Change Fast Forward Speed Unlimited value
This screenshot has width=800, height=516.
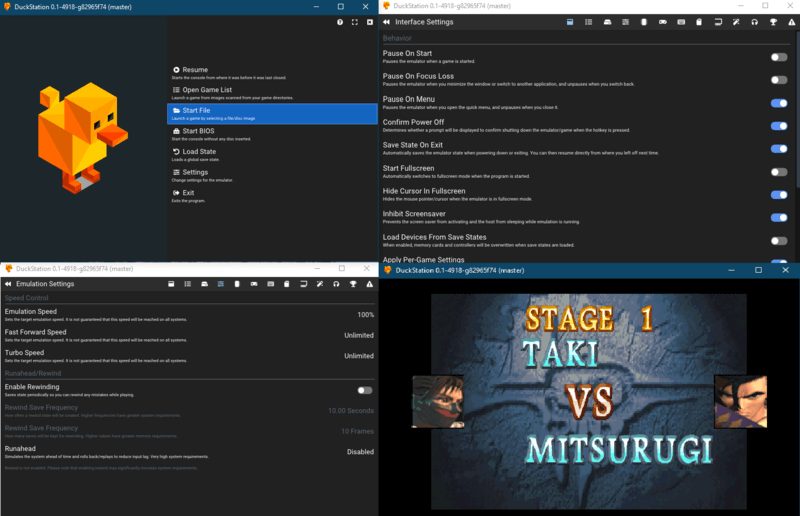pyautogui.click(x=359, y=335)
